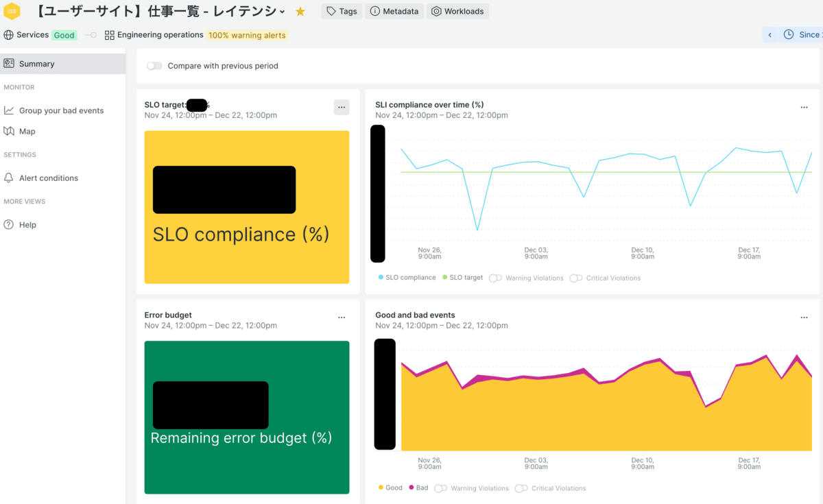The width and height of the screenshot is (823, 504).
Task: Open the Help sidebar item
Action: click(x=27, y=224)
